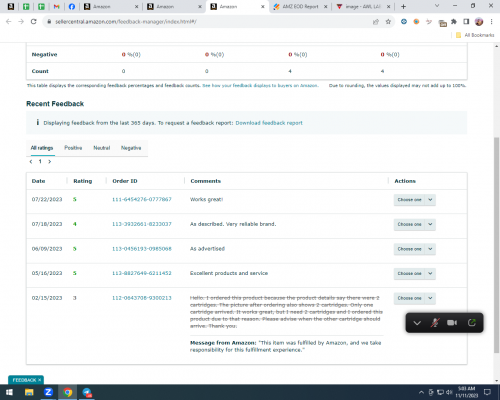
Task: Click the date 02/15/2023
Action: click(x=47, y=298)
